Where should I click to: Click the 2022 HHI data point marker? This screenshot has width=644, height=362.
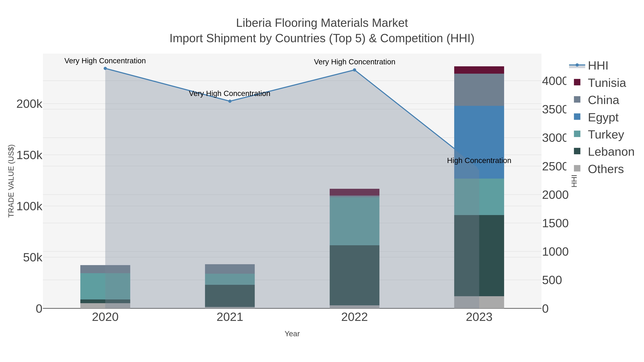coord(355,70)
